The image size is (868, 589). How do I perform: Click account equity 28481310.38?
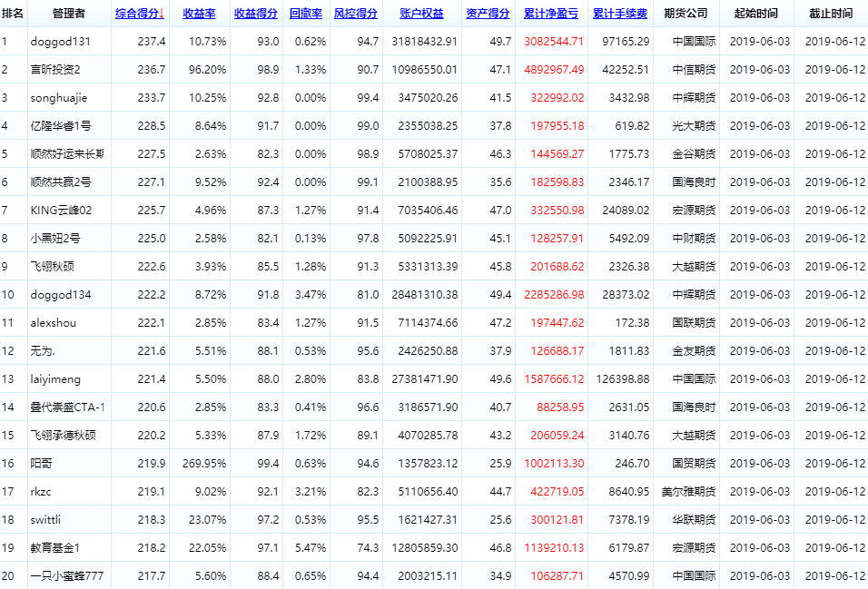[x=425, y=295]
